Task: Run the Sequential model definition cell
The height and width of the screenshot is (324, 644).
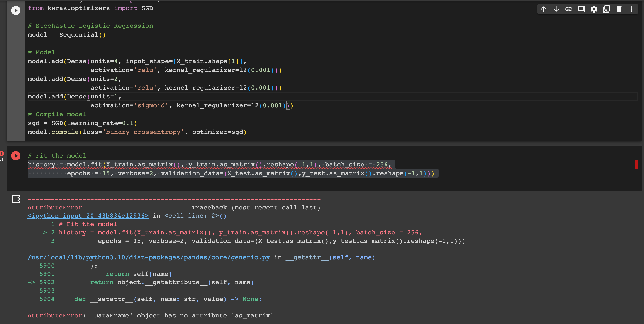Action: click(x=16, y=10)
